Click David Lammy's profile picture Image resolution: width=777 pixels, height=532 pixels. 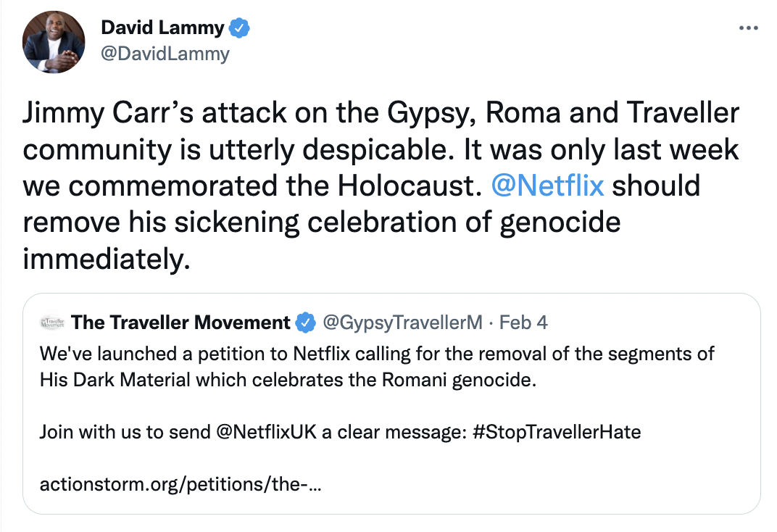54,42
